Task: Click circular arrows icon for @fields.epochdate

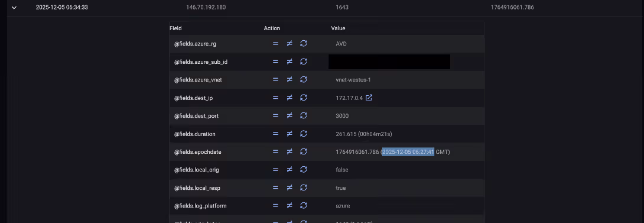Action: pyautogui.click(x=304, y=152)
